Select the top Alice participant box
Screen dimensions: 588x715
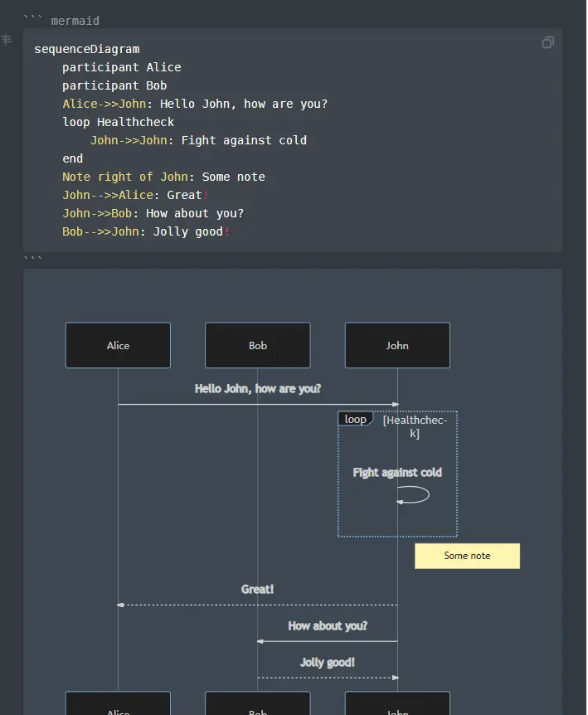118,345
